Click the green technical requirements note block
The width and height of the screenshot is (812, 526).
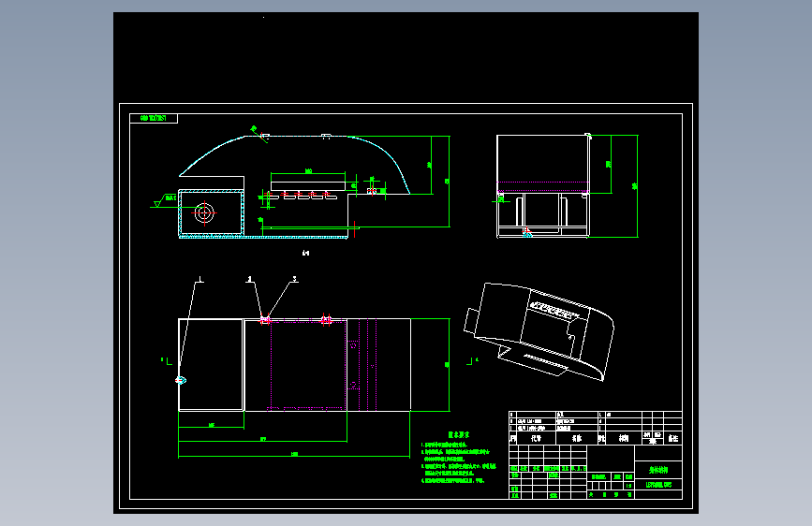(x=458, y=459)
